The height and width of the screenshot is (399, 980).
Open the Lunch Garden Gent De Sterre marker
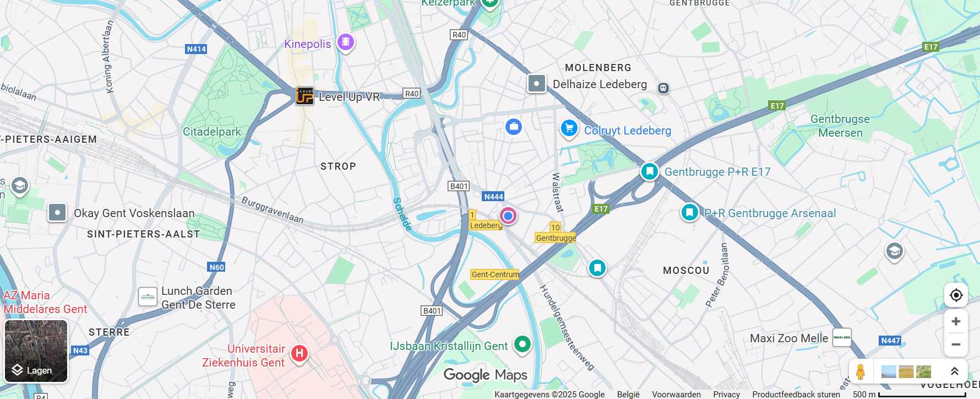tap(148, 297)
